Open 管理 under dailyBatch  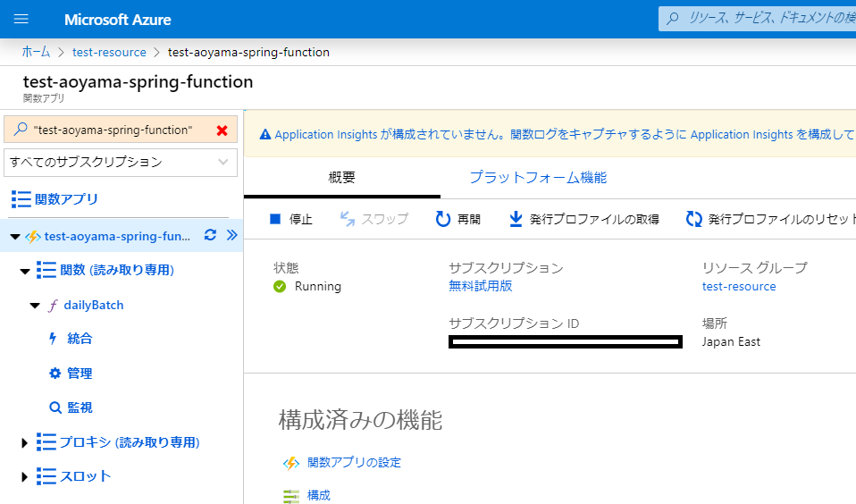click(x=80, y=373)
